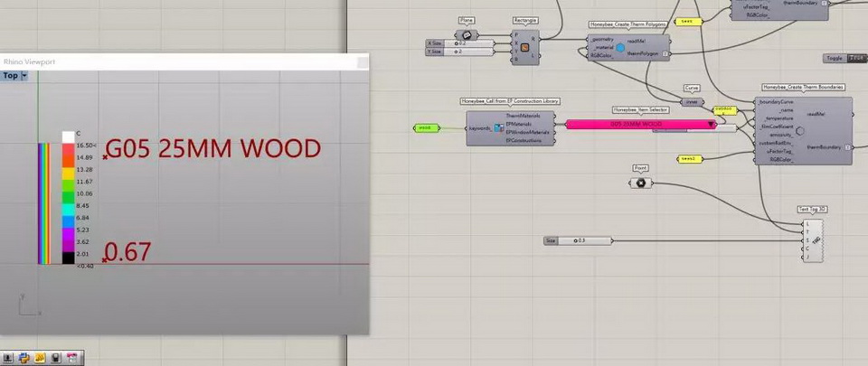Viewport: 868px width, 366px height.
Task: Click the Y Size number slider
Action: 476,52
